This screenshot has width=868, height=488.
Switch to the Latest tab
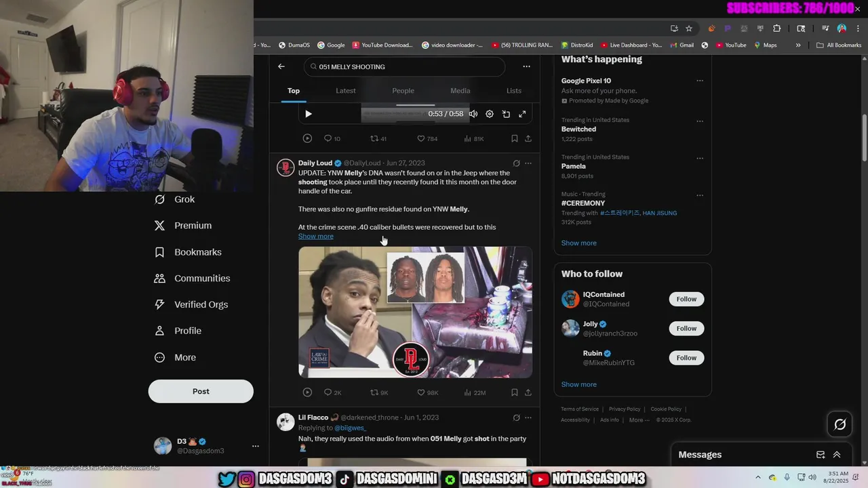[x=346, y=91]
